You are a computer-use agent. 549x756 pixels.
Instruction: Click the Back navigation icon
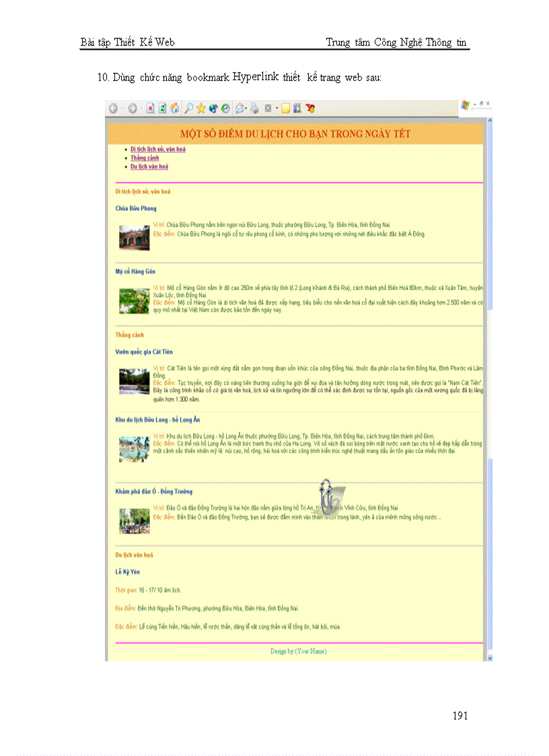(x=112, y=108)
